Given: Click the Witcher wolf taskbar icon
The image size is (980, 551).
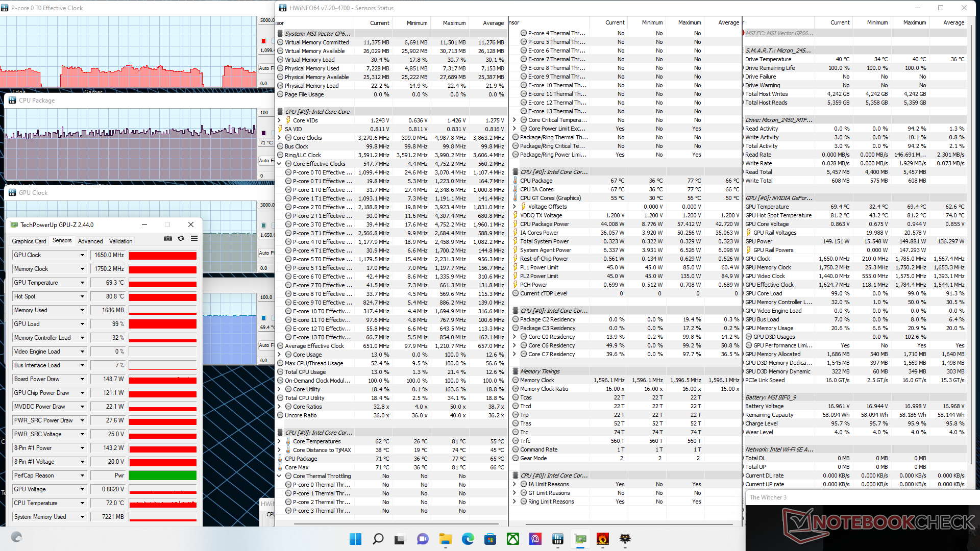Looking at the screenshot, I should (625, 539).
